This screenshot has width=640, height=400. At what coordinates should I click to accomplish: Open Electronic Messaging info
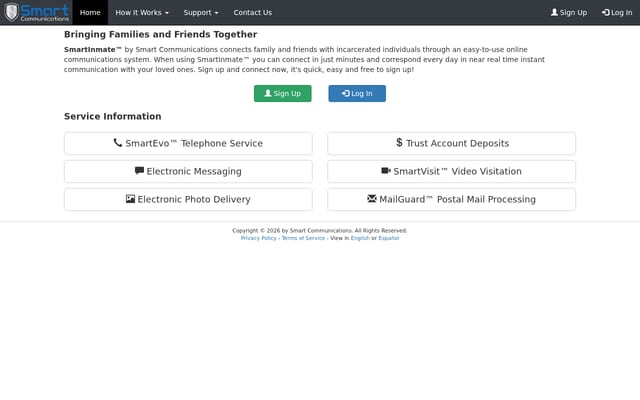coord(188,171)
